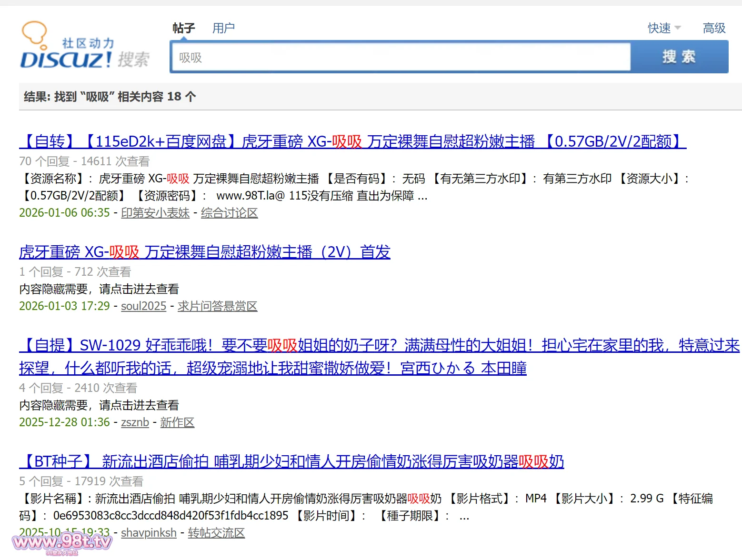Open the 【BT种子】 result title
742x560 pixels.
291,461
